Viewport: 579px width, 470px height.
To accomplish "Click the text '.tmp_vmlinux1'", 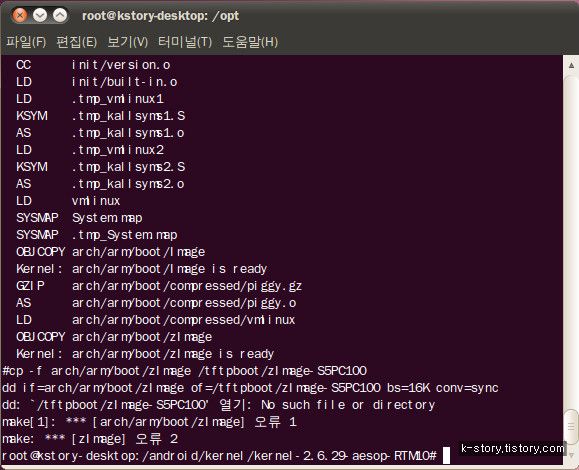I will point(117,99).
